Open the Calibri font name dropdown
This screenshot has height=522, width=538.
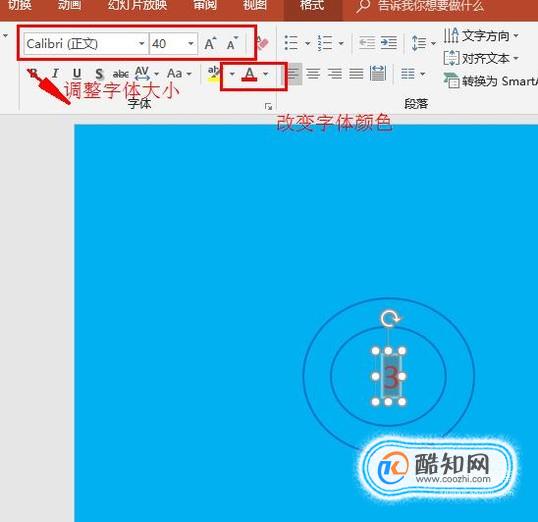pyautogui.click(x=141, y=44)
